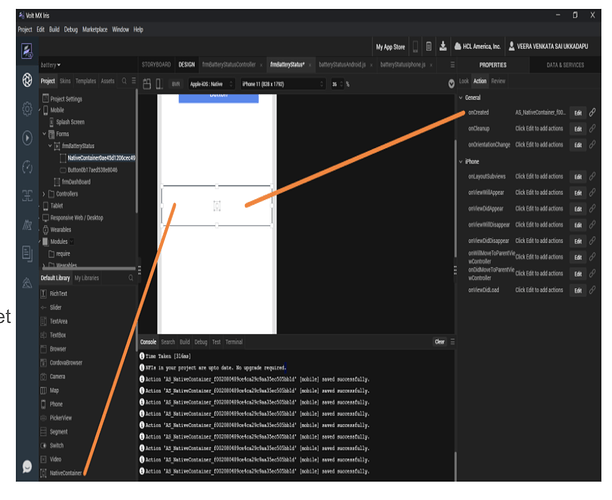Click the run/play icon in left sidebar
The height and width of the screenshot is (500, 612).
[x=27, y=138]
